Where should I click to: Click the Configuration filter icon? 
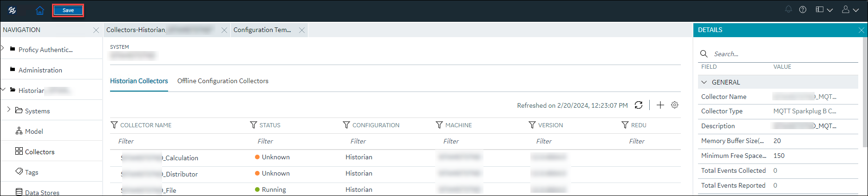tap(346, 125)
